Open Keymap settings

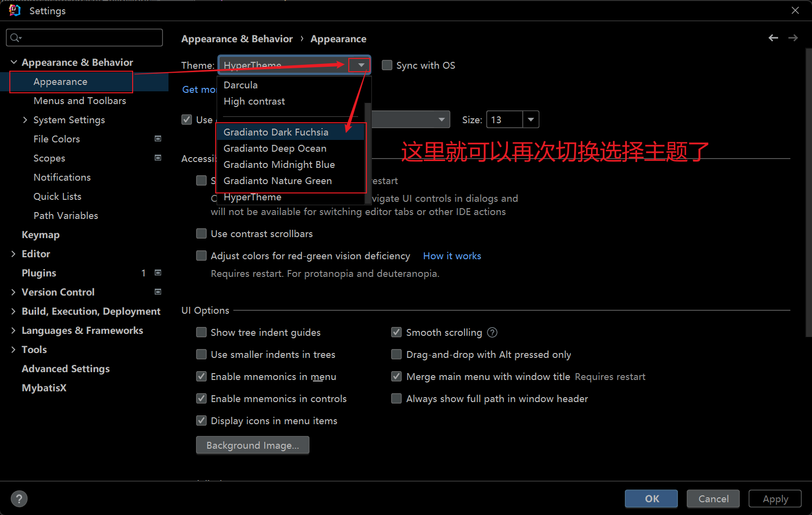41,235
